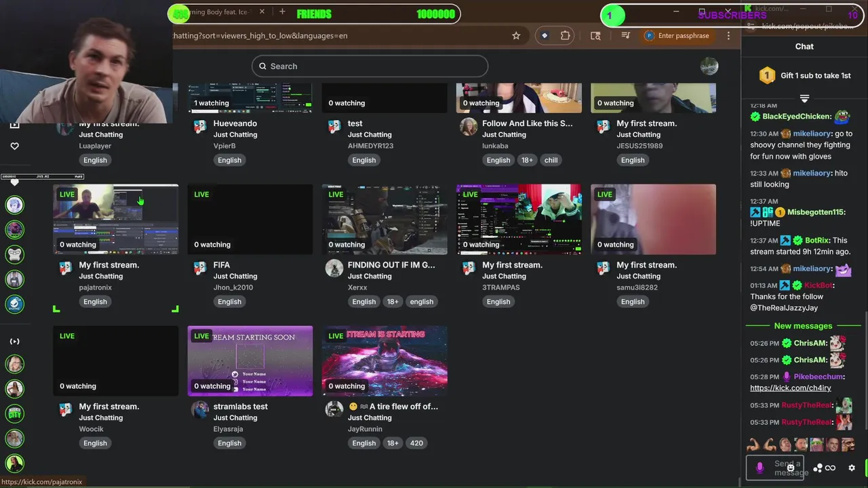
Task: Close the Burning Body browser tab
Action: [262, 12]
